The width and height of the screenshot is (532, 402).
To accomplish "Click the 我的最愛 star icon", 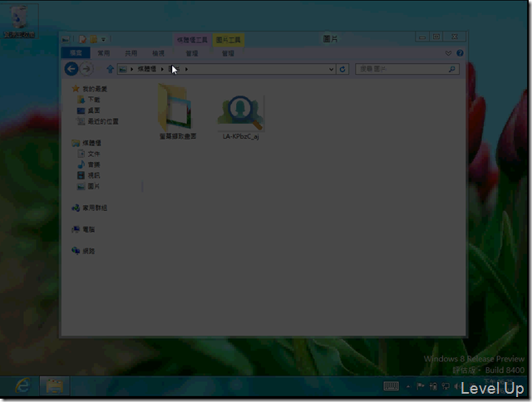I will click(76, 89).
